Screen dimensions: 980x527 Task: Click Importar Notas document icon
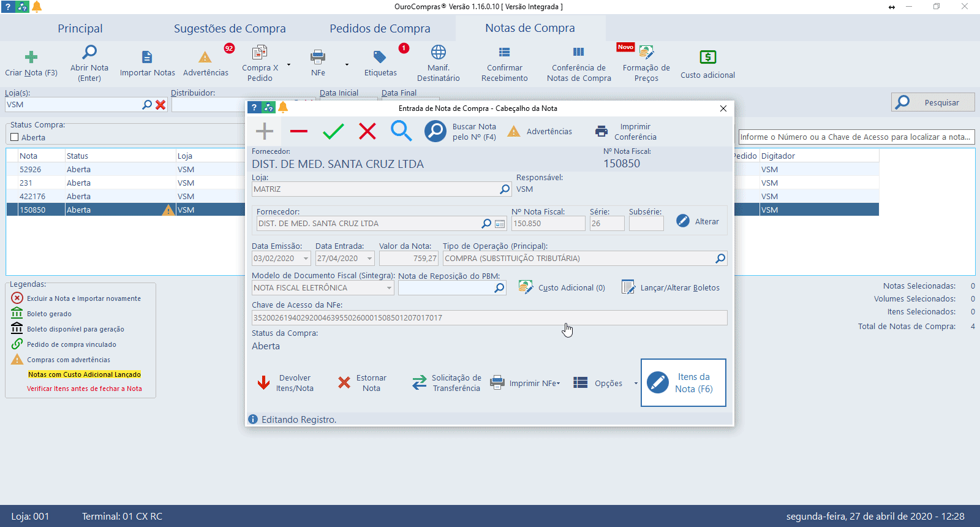(x=147, y=57)
